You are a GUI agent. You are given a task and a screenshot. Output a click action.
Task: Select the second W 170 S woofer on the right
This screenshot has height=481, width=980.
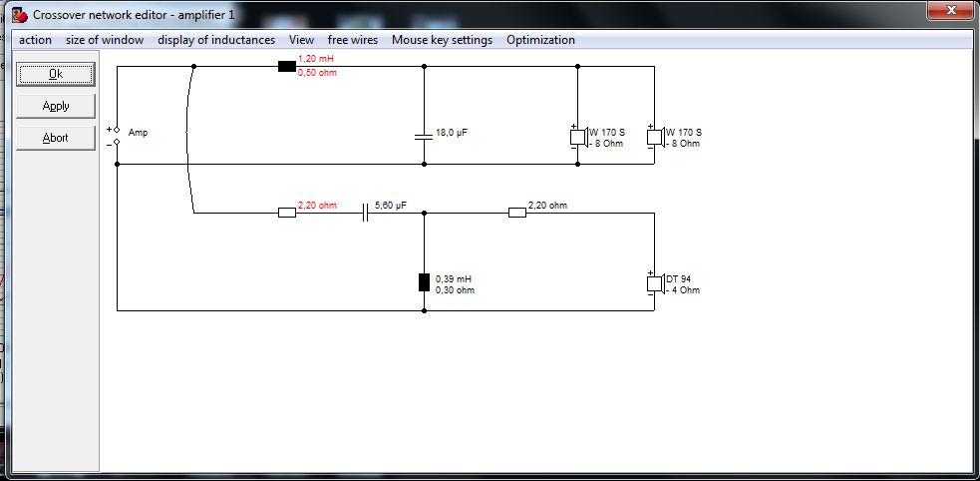655,137
